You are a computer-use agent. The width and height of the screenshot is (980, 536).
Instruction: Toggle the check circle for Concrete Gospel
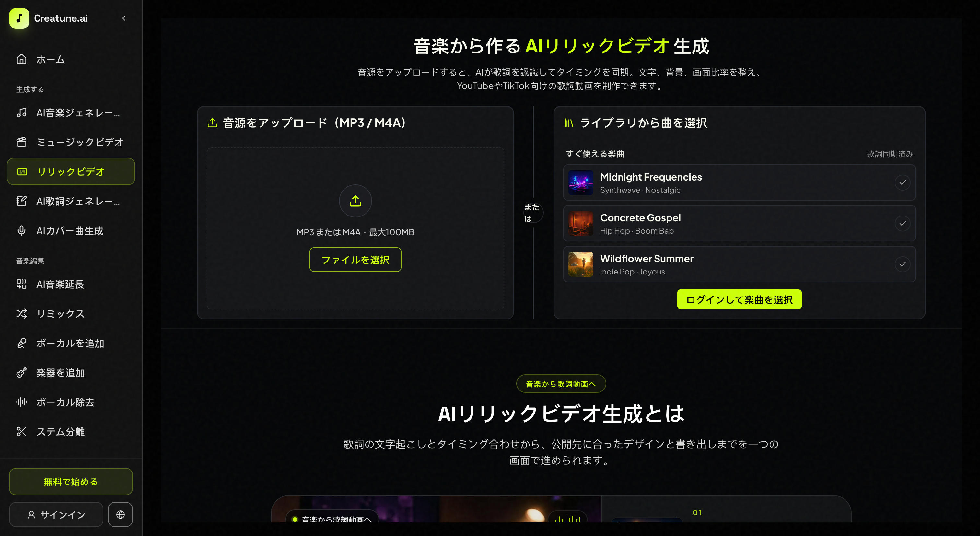point(903,223)
